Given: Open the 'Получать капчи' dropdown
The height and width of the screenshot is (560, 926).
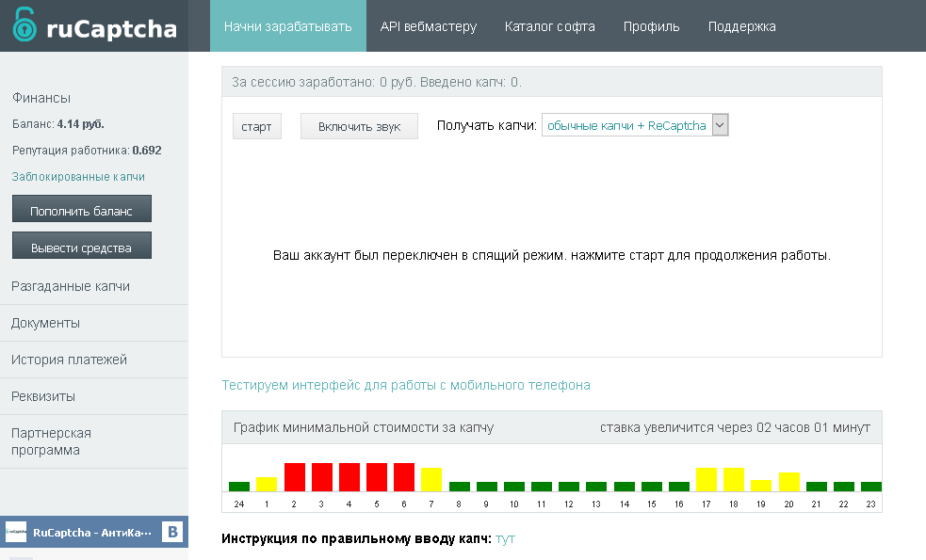Looking at the screenshot, I should click(635, 125).
